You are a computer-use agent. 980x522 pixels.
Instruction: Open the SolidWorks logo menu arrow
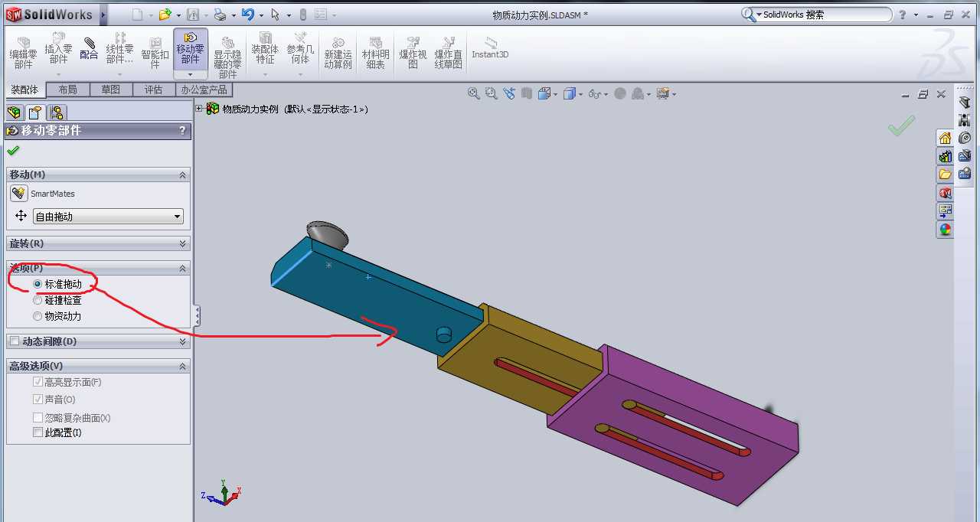[103, 15]
